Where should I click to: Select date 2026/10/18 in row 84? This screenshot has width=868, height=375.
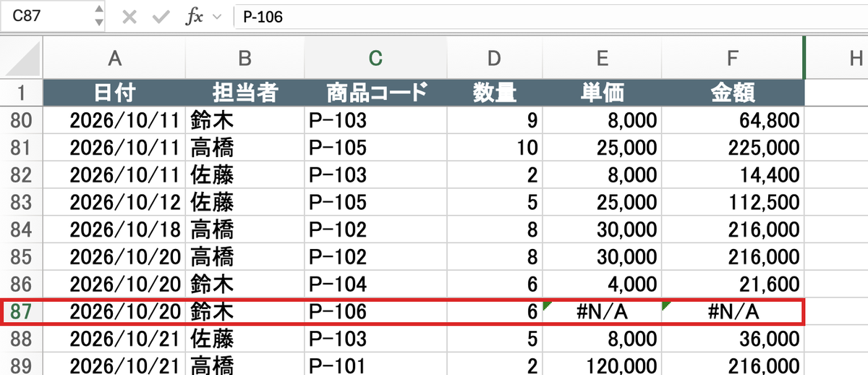(114, 229)
